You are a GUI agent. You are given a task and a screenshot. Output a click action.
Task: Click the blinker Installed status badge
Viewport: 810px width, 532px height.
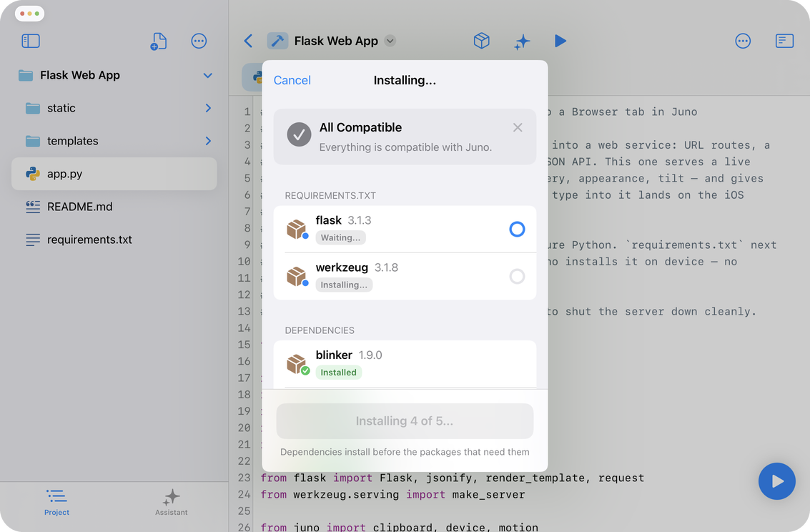point(338,373)
